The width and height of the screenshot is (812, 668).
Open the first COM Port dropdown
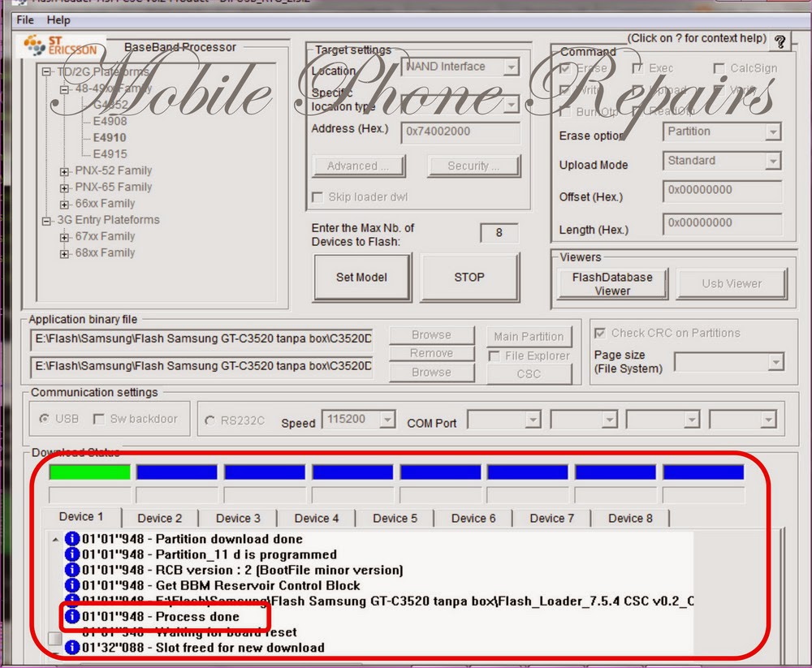pyautogui.click(x=533, y=419)
